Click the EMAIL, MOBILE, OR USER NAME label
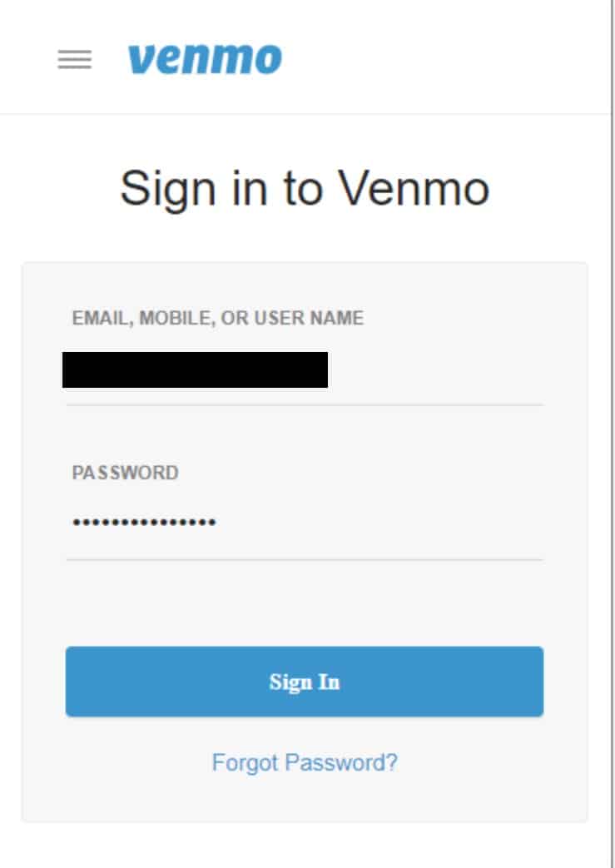The height and width of the screenshot is (868, 615). [x=218, y=318]
